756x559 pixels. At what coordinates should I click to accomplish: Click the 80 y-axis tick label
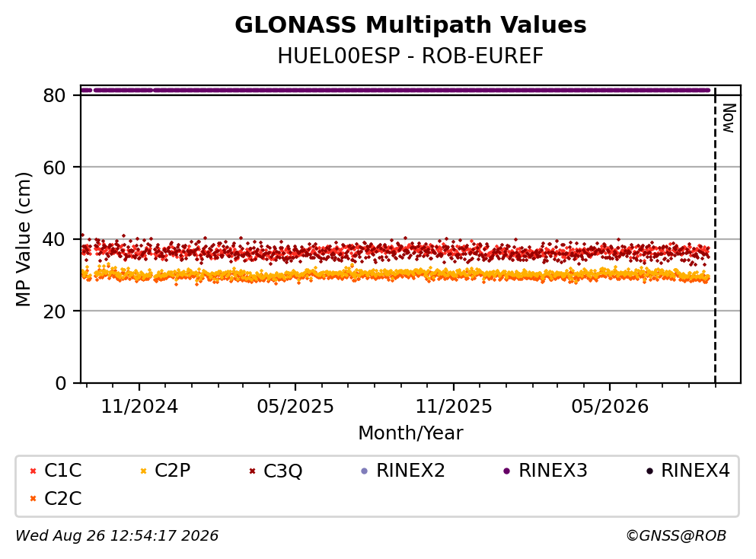coord(54,95)
